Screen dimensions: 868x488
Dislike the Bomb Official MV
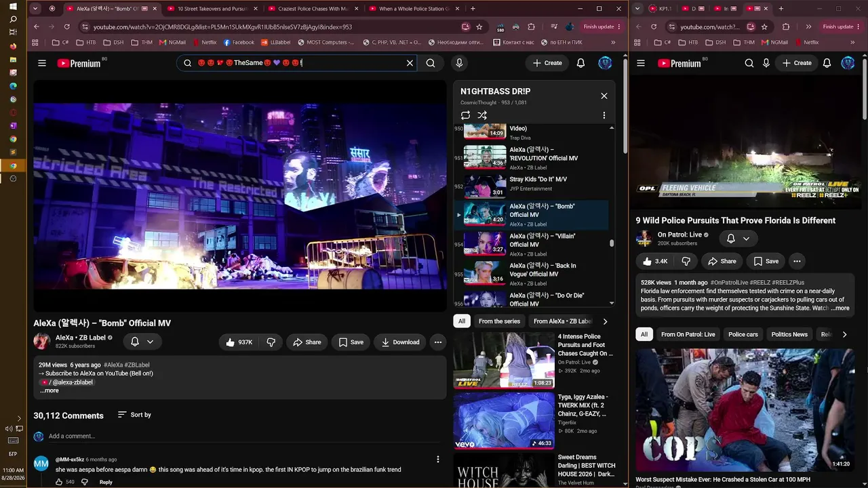[x=271, y=342]
